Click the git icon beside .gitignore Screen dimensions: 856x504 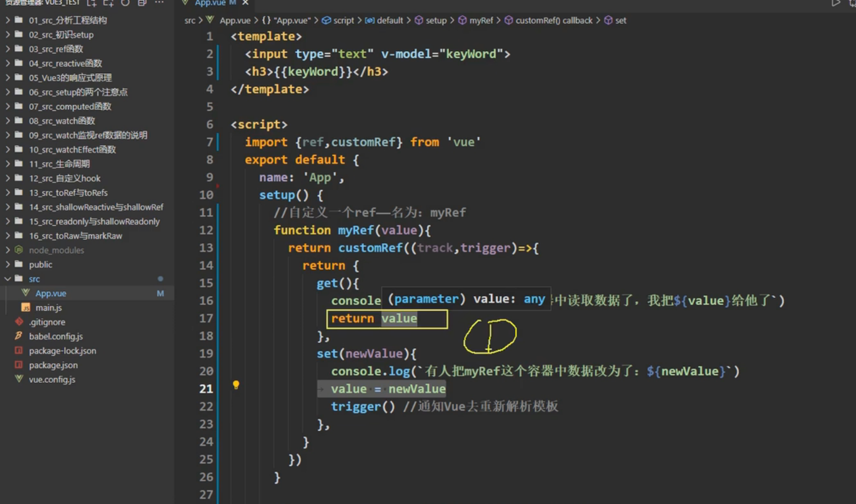pos(18,322)
